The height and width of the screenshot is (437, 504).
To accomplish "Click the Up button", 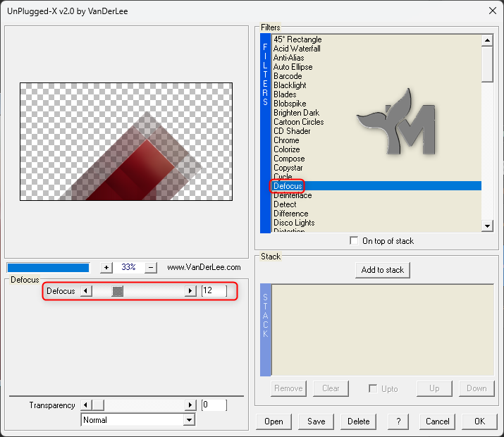I will pos(434,388).
